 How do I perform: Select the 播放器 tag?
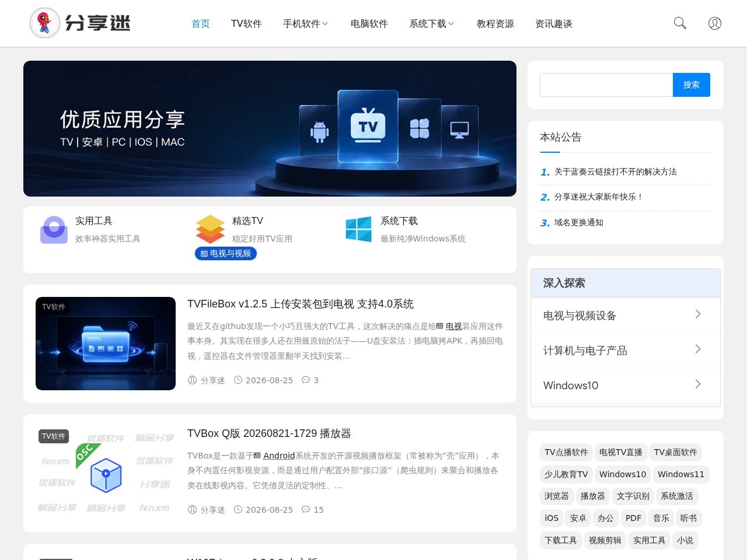pos(593,496)
